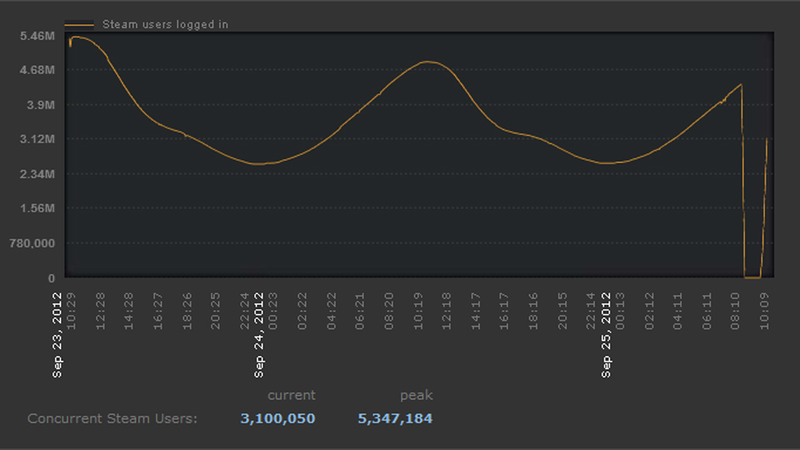Click the 3.9M y-axis label
Screen dimensions: 800x450
(41, 105)
